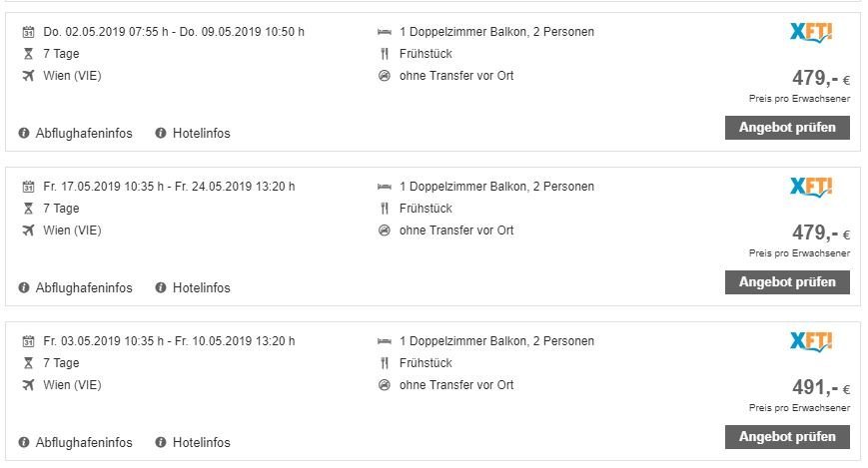This screenshot has height=468, width=868.
Task: Click the bed icon in the first offer
Action: [384, 32]
